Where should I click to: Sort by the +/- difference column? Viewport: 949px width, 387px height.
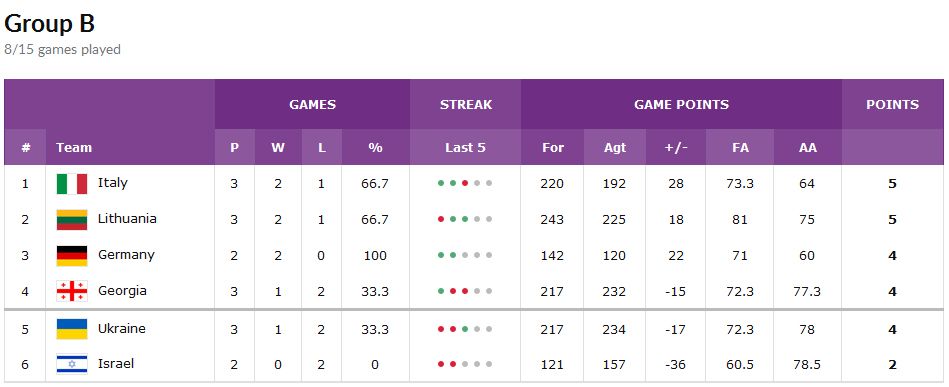675,147
